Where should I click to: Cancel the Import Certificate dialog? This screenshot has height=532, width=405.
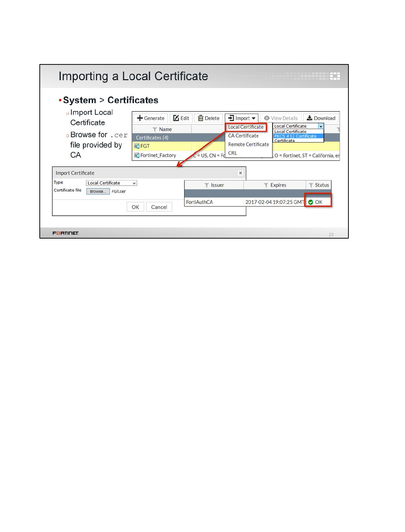pos(159,207)
